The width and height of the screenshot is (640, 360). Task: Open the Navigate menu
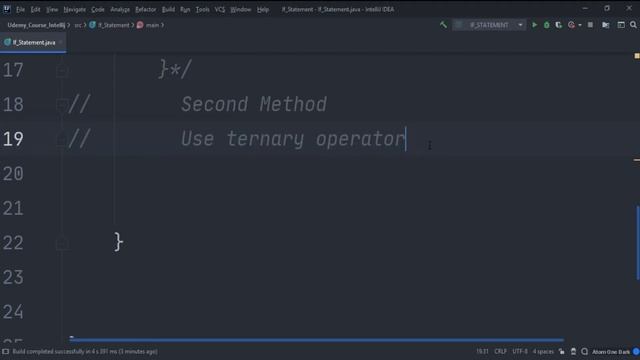click(75, 9)
